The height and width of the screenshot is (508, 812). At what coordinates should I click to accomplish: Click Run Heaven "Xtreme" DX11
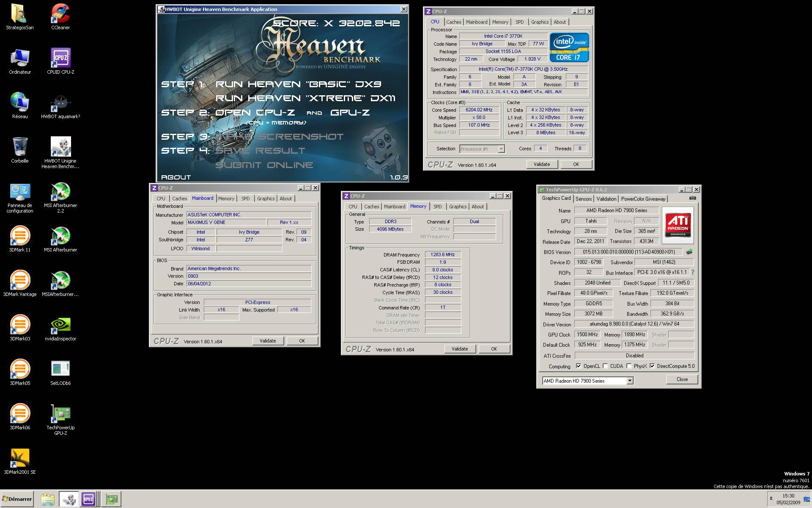[x=305, y=98]
